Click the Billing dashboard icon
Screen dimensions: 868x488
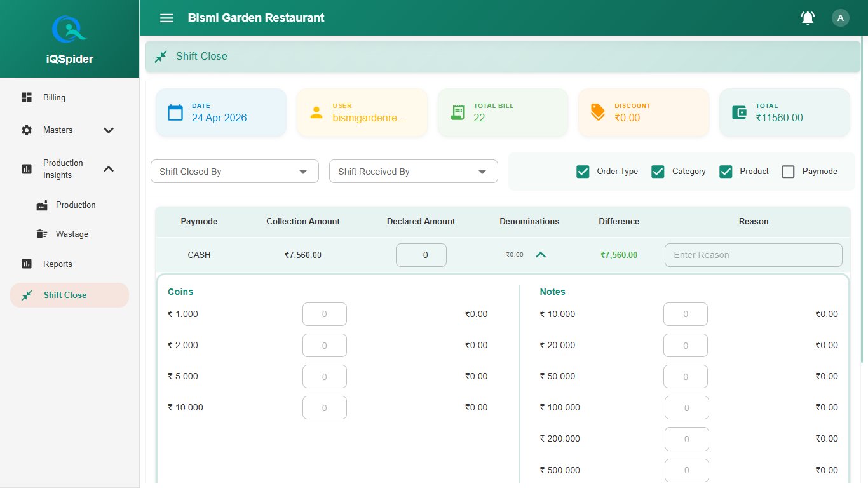pyautogui.click(x=27, y=97)
